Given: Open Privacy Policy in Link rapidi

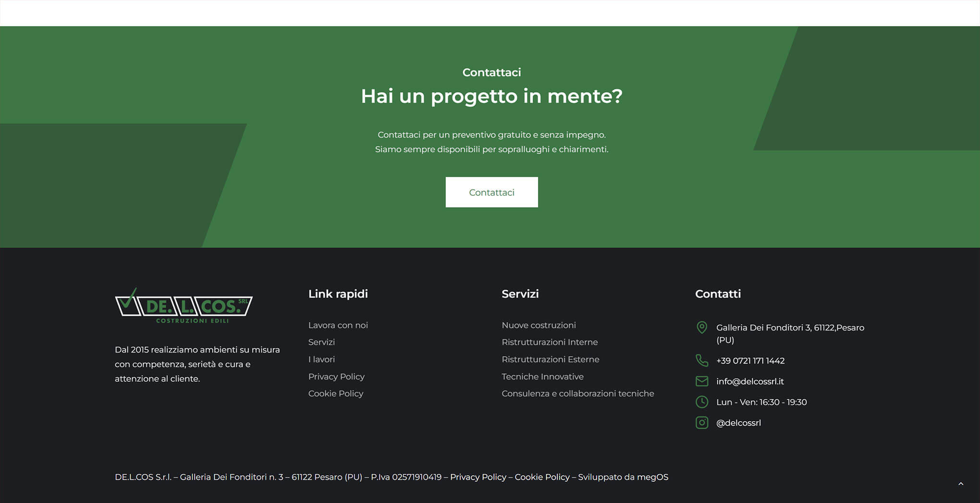Looking at the screenshot, I should tap(336, 377).
